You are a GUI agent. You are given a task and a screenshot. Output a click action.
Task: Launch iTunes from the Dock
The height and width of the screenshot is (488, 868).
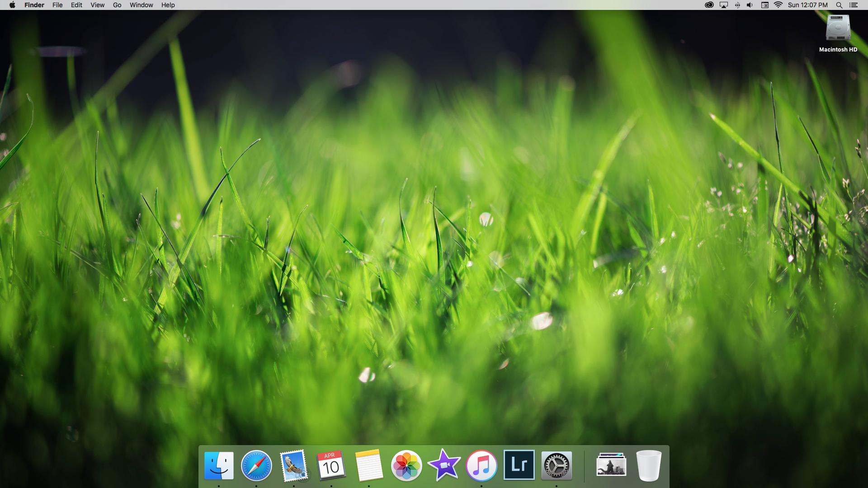coord(481,465)
